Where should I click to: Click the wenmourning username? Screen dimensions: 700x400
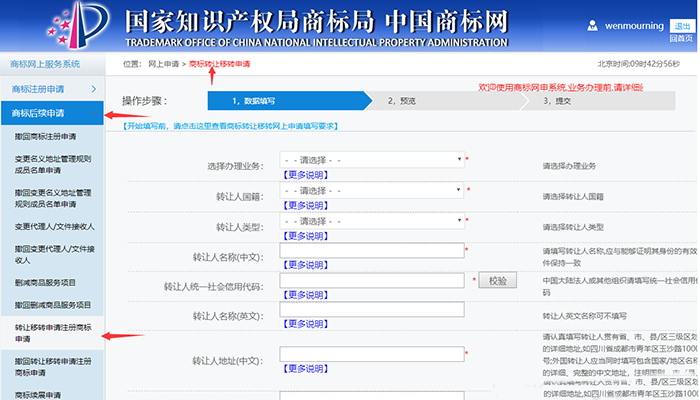click(634, 26)
